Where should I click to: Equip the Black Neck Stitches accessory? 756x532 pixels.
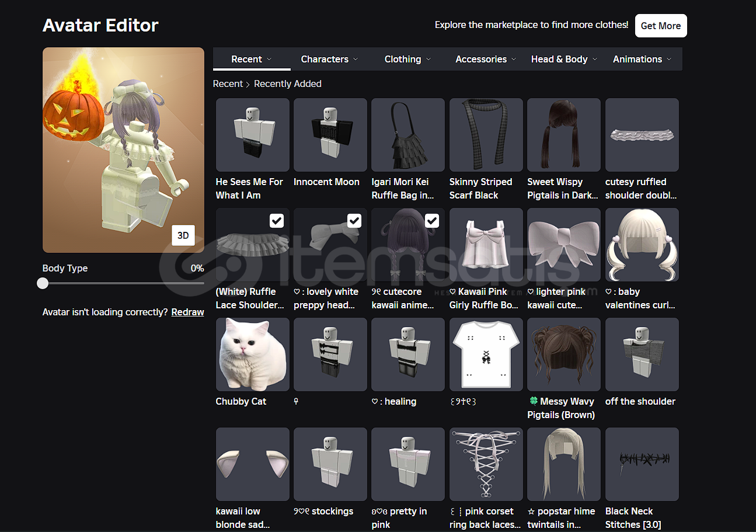(x=642, y=464)
